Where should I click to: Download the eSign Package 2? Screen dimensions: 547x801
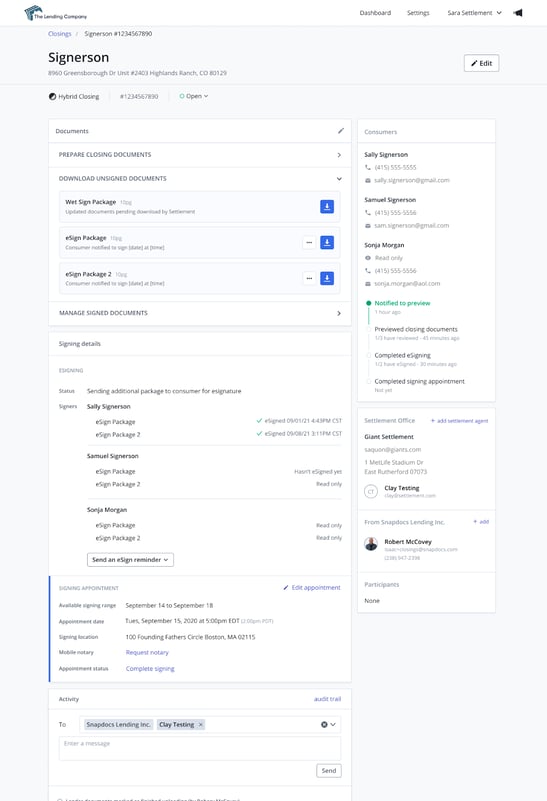pos(327,278)
